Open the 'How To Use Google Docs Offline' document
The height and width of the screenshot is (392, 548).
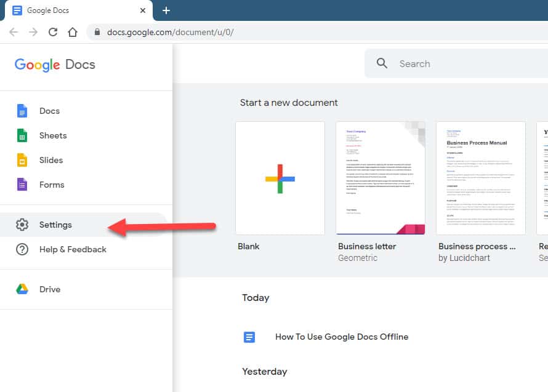341,337
